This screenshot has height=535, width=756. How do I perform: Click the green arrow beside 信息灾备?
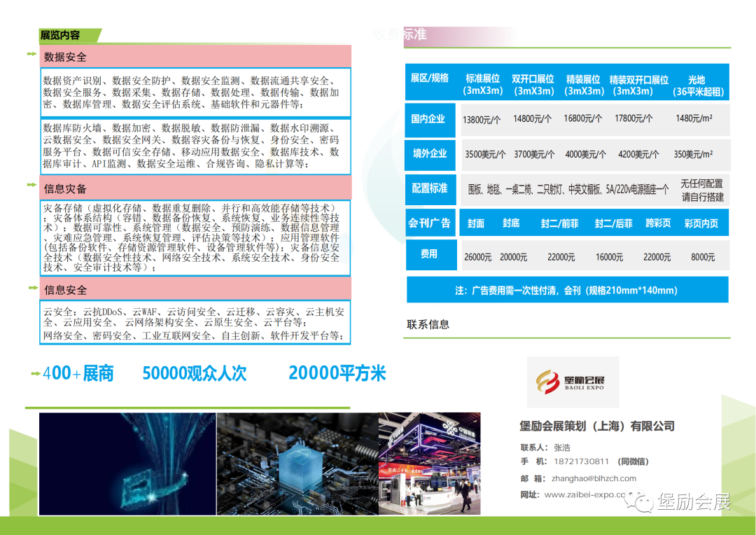31,185
